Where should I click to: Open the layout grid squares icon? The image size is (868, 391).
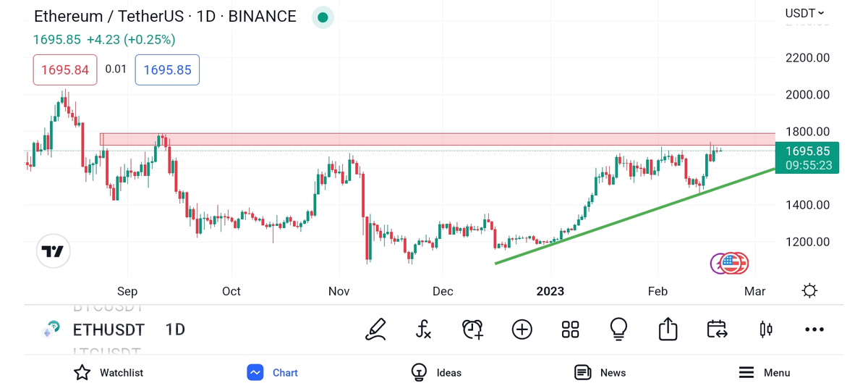pos(570,329)
